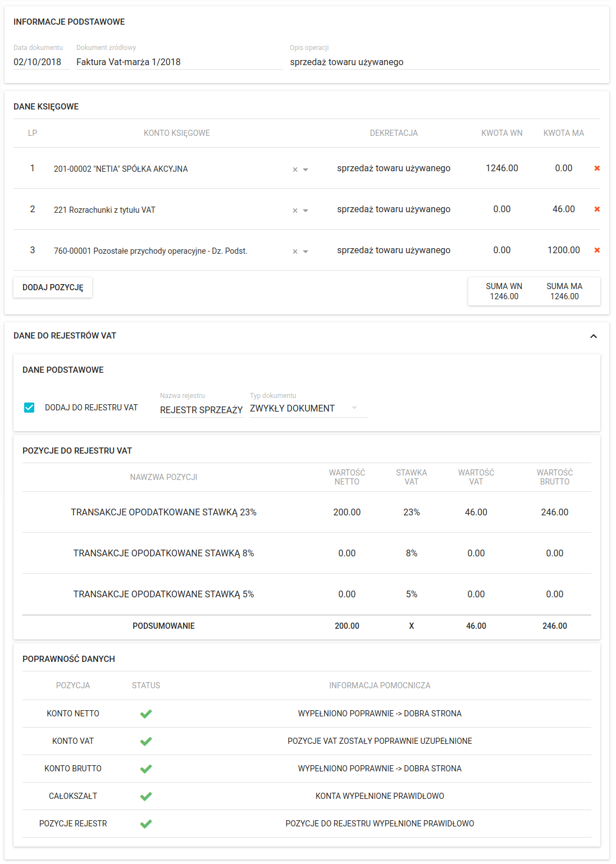Click VAT value 46.00 in the 23% row

(x=476, y=513)
